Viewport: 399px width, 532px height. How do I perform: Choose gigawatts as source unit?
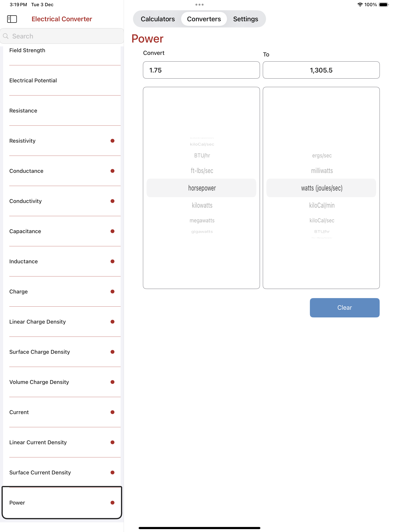click(x=202, y=232)
